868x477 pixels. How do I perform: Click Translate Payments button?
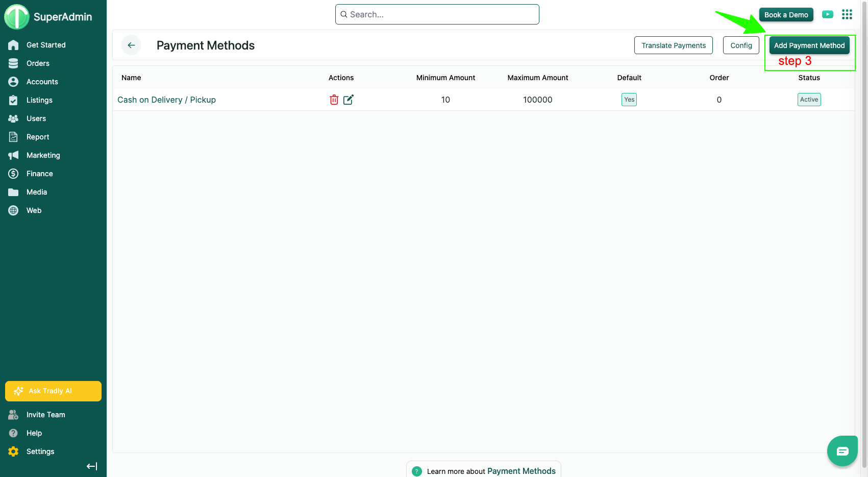pos(674,45)
